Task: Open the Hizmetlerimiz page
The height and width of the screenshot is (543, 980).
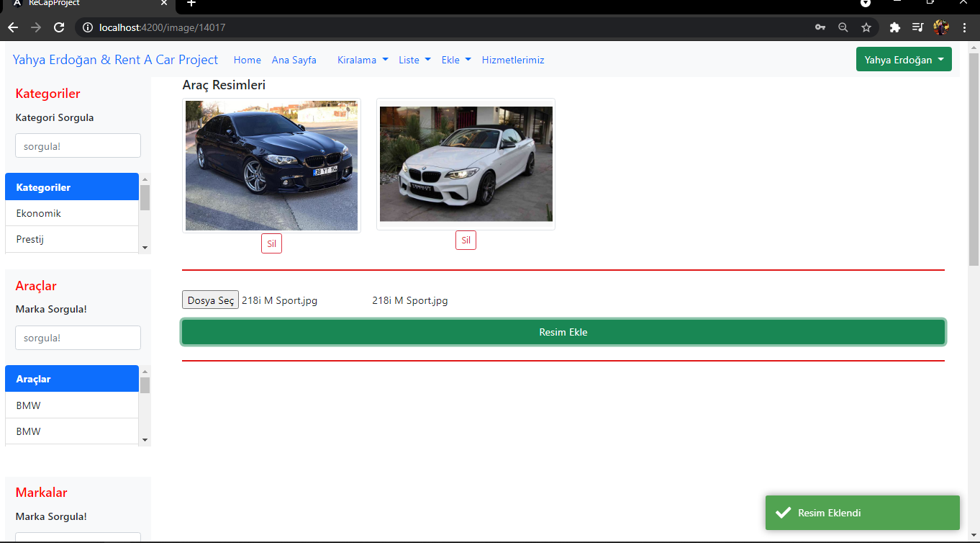Action: coord(513,60)
